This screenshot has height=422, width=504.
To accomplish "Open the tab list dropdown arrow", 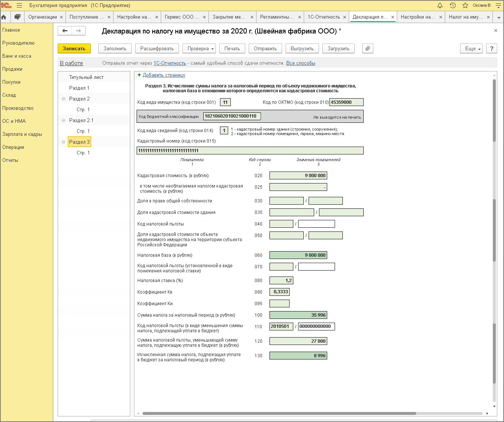I will [499, 17].
